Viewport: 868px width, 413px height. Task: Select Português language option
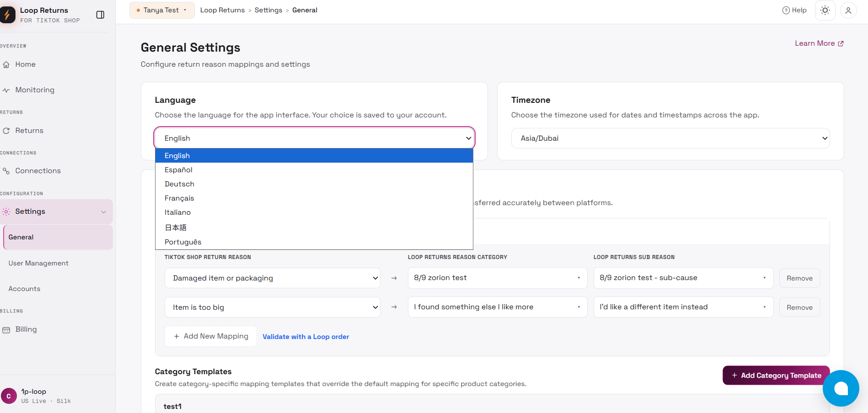[x=314, y=242]
